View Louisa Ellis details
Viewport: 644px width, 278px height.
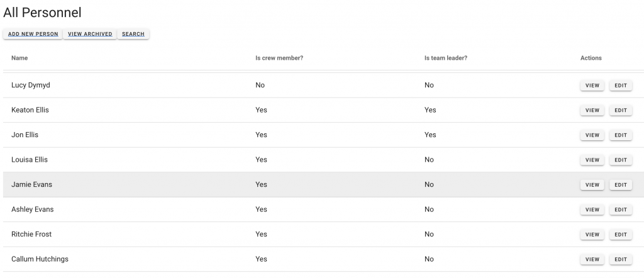coord(592,160)
